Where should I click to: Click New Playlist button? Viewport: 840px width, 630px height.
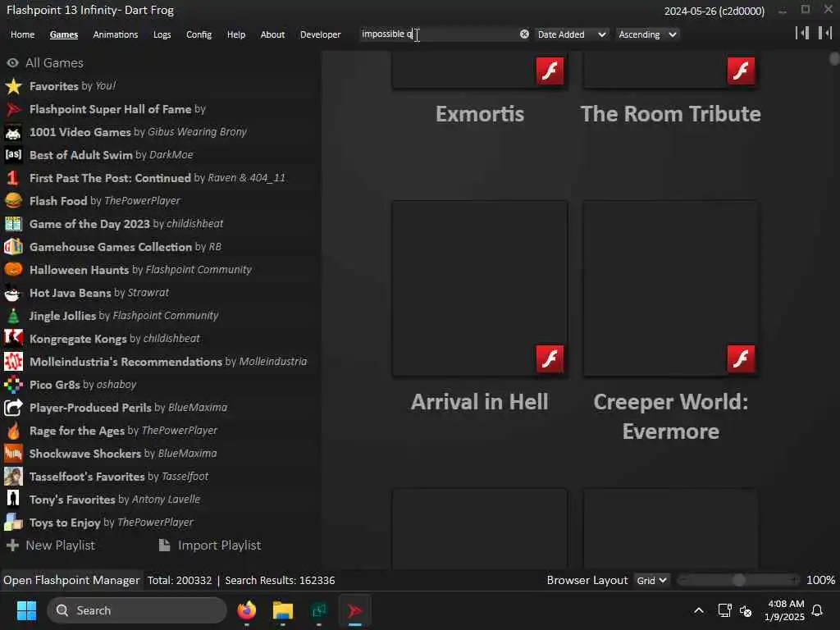(51, 546)
